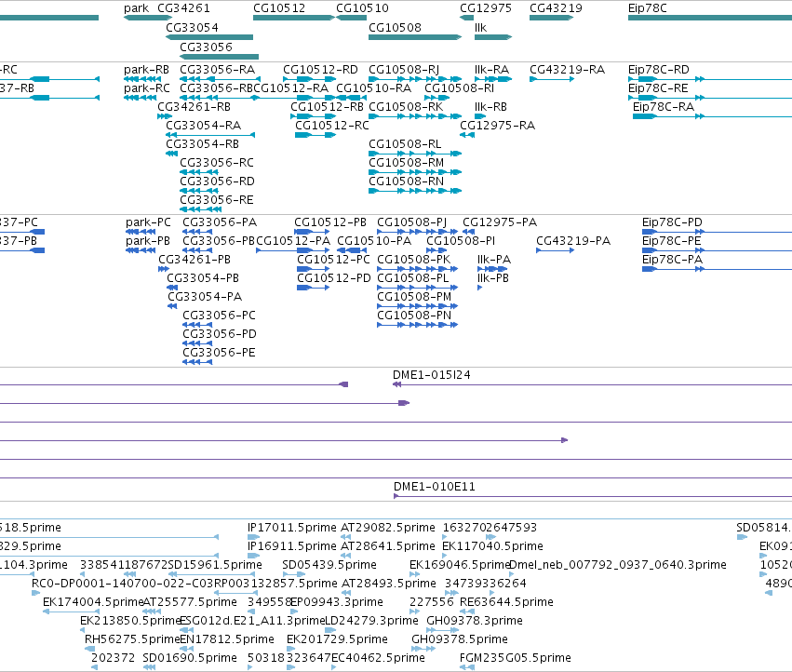Select transcript CG33056-RC

pyautogui.click(x=217, y=163)
